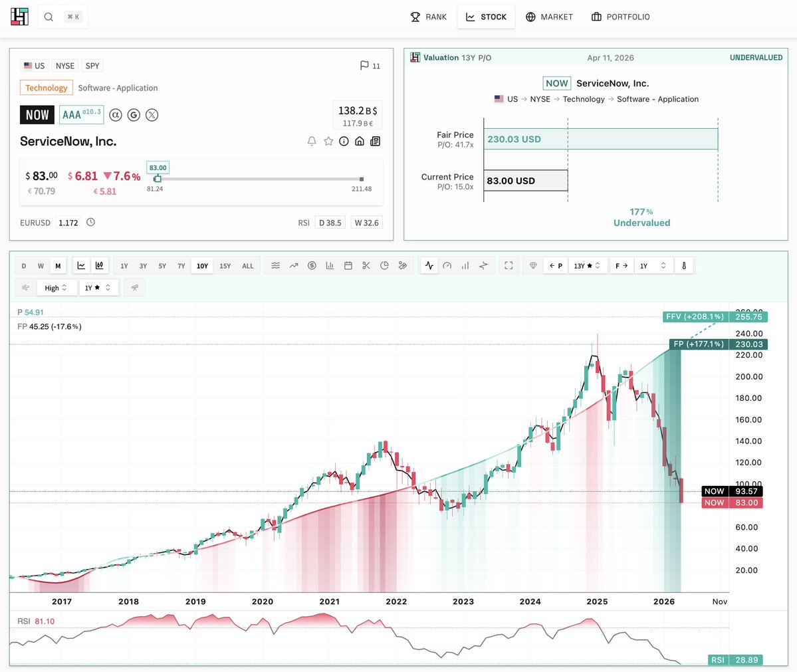Click the diamond gem icon
The image size is (797, 672).
(x=533, y=265)
